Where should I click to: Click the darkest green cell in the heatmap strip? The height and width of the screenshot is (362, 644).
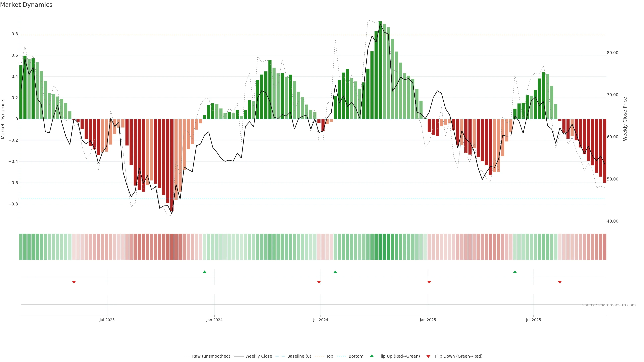(380, 247)
